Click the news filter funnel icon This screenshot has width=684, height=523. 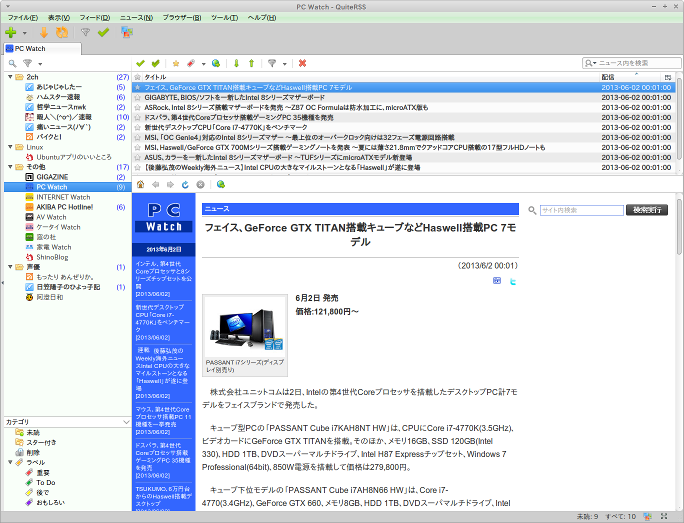[272, 64]
